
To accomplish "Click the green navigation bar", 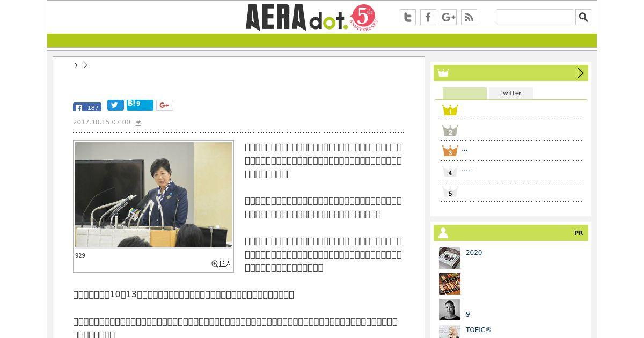I will [322, 41].
